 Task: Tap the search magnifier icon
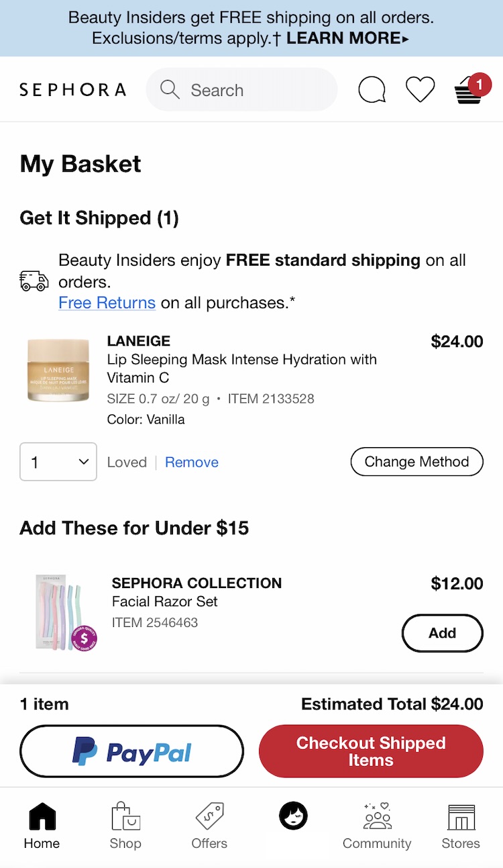pyautogui.click(x=170, y=89)
